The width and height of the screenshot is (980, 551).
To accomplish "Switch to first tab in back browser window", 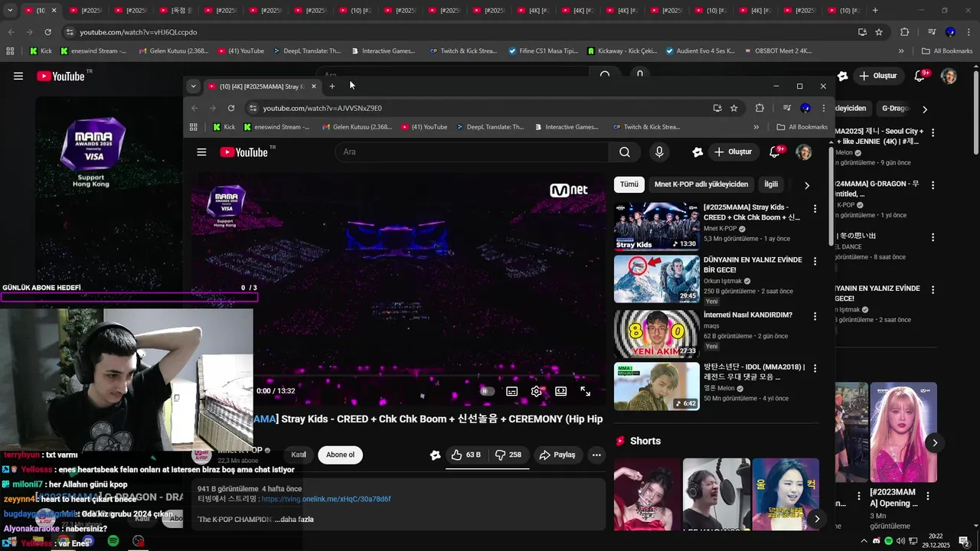I will point(41,11).
